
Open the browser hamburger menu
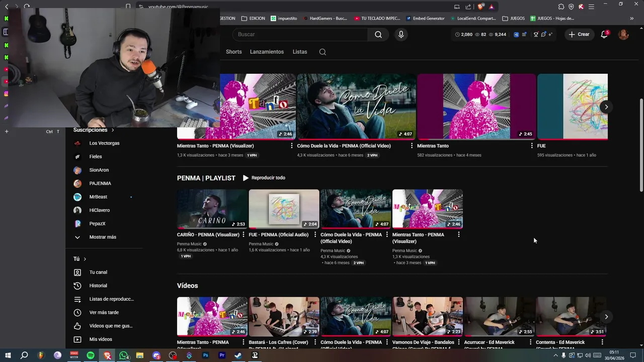click(591, 7)
